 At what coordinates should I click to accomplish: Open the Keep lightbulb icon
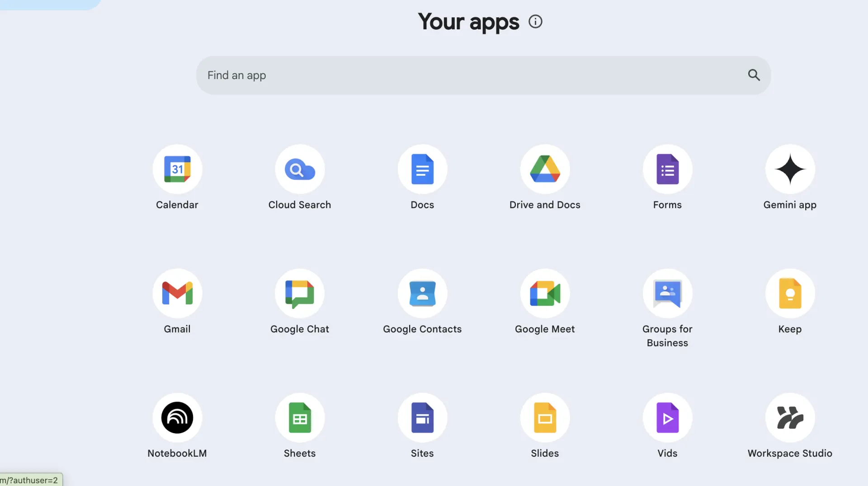(x=790, y=293)
